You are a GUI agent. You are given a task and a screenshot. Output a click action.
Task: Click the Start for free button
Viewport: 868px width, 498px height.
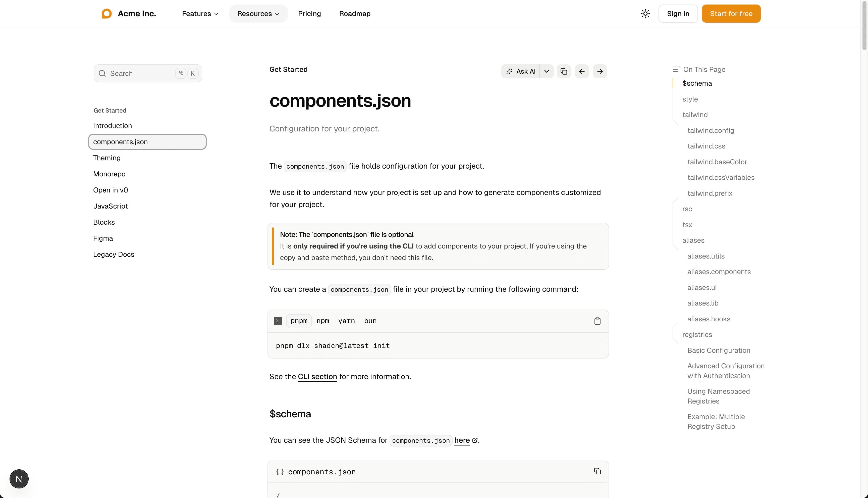pyautogui.click(x=731, y=13)
